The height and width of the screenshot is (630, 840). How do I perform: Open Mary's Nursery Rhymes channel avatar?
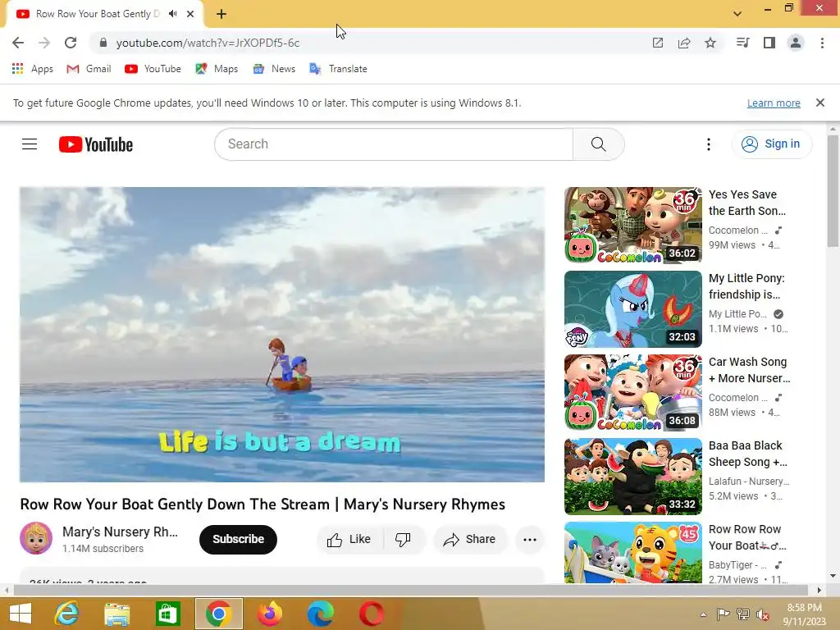pos(36,538)
